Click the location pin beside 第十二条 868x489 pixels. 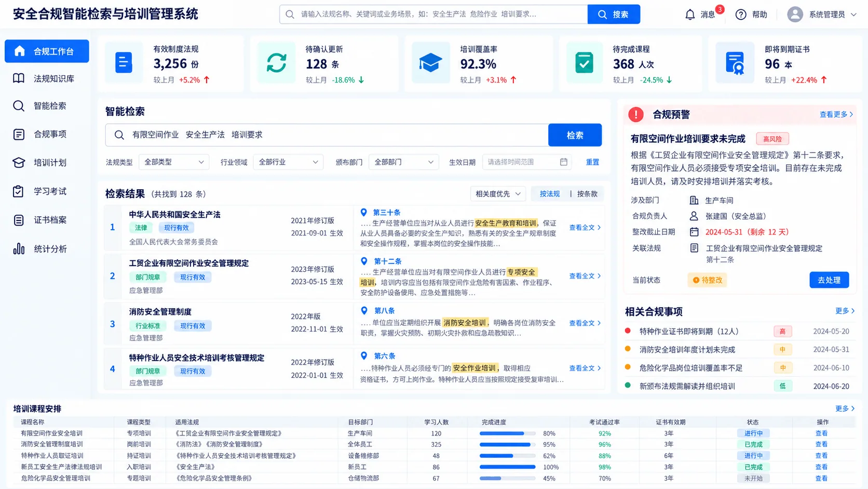(364, 261)
